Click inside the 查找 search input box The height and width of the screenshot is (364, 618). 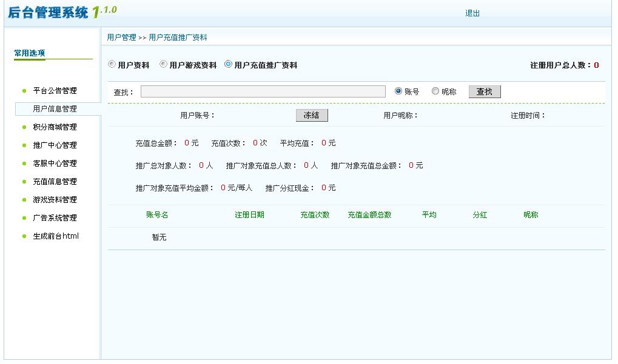[x=263, y=91]
